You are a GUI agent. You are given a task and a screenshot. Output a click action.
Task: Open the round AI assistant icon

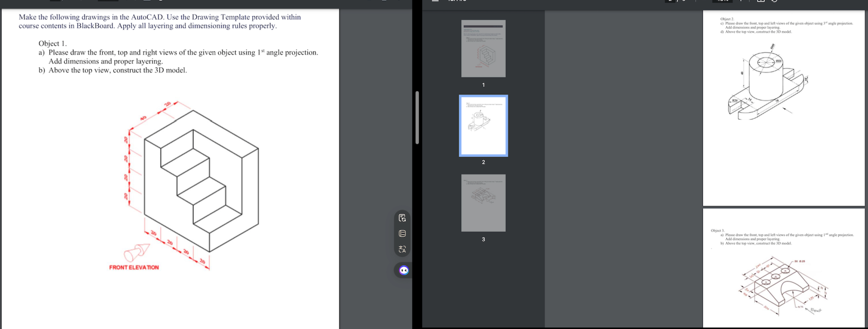click(x=404, y=270)
